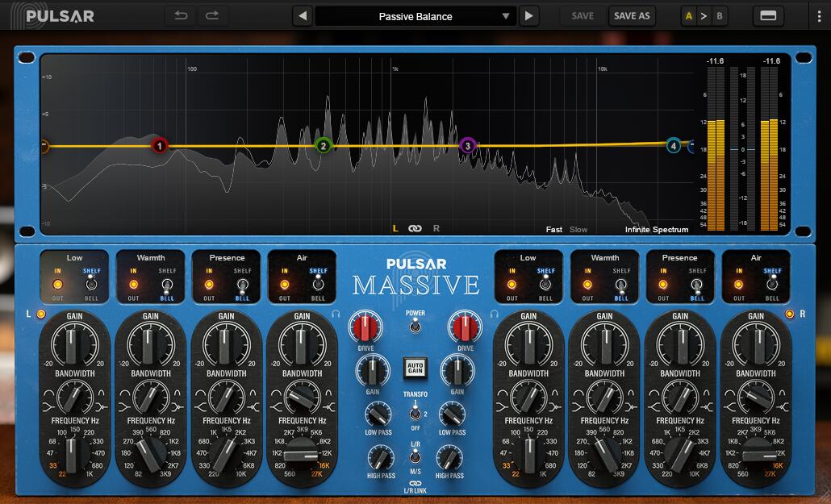Toggle left Low band IN/OUT light
This screenshot has height=504, width=831.
(57, 285)
